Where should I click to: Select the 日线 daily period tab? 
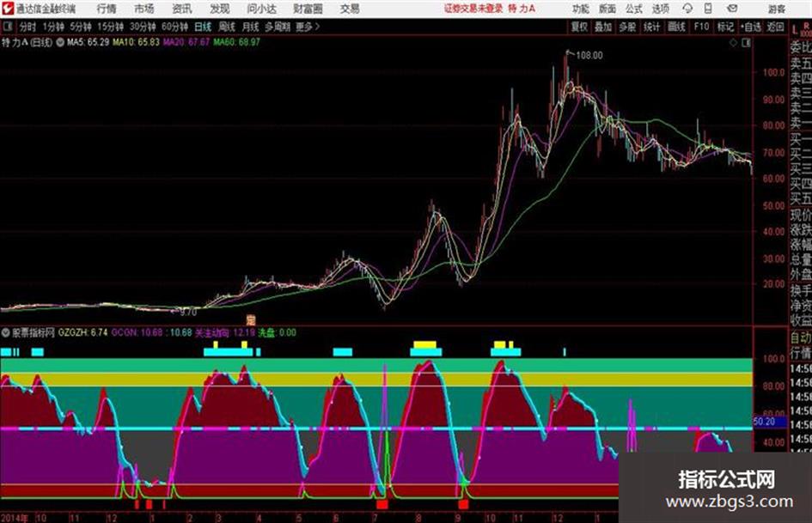203,27
